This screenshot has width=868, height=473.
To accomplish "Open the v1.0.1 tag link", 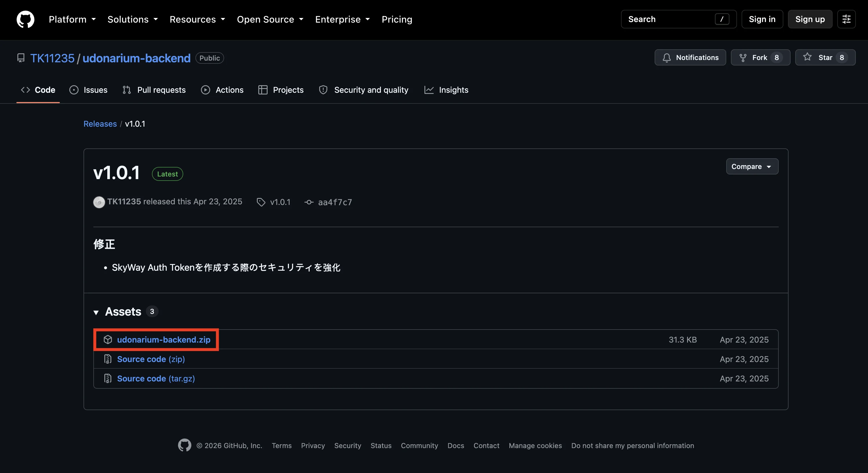I will click(280, 202).
